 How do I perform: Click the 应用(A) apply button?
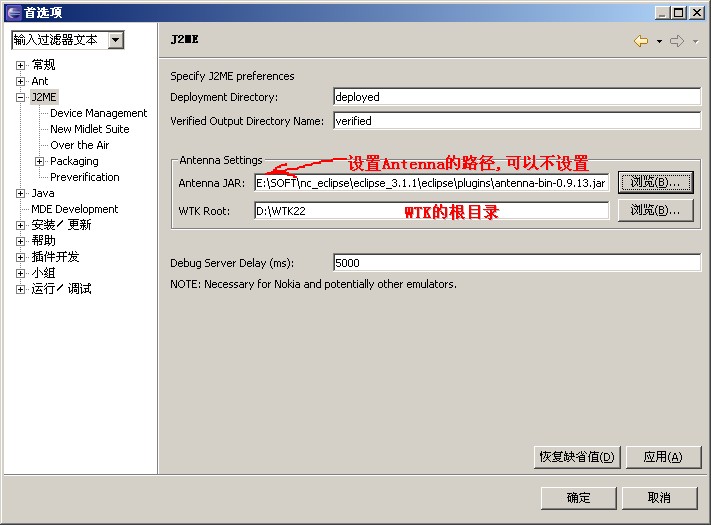[663, 457]
